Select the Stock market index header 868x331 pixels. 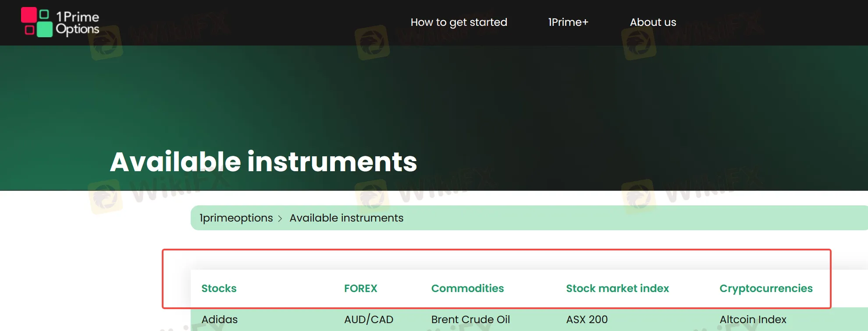617,289
